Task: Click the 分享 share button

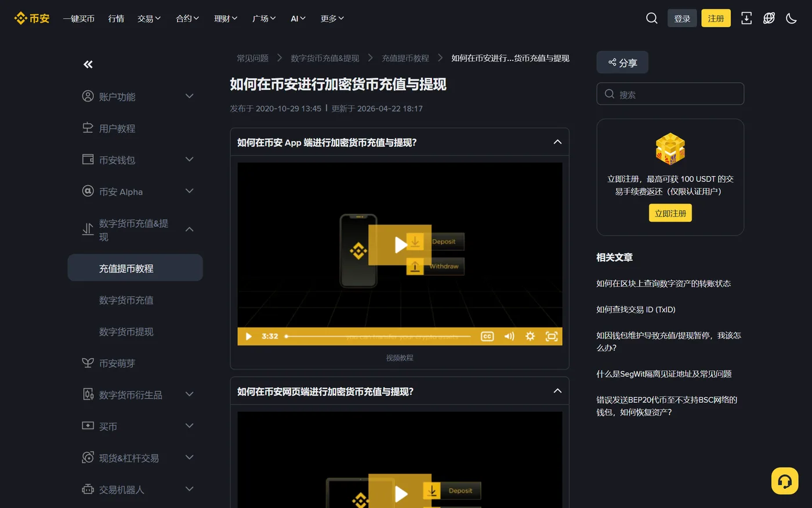Action: point(622,62)
